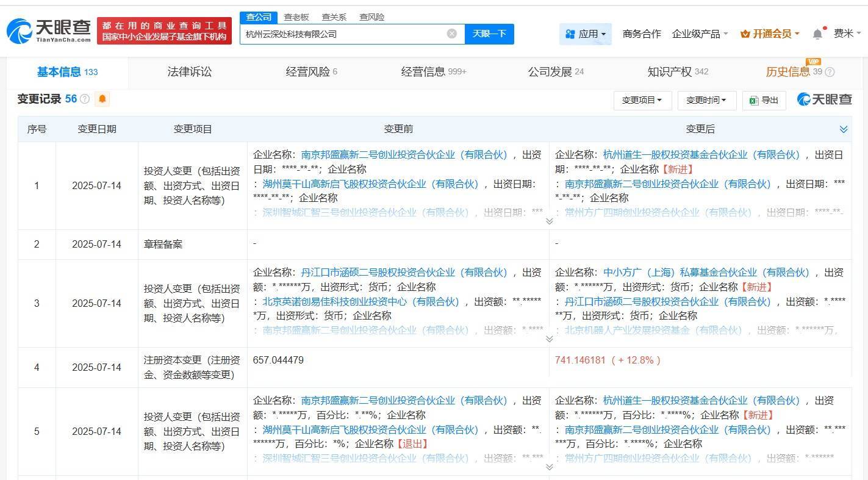Switch to the 法律诉讼 tab
The image size is (868, 480).
(189, 72)
